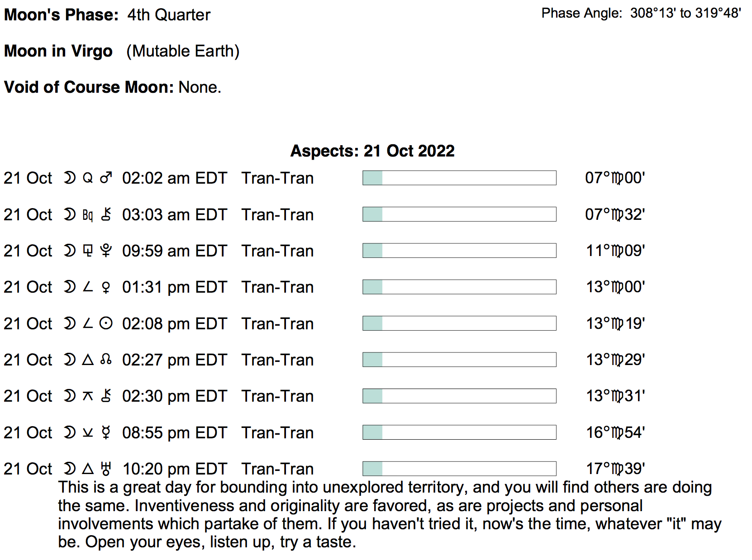Click the progress bar in the 09:59 am row

coord(459,251)
